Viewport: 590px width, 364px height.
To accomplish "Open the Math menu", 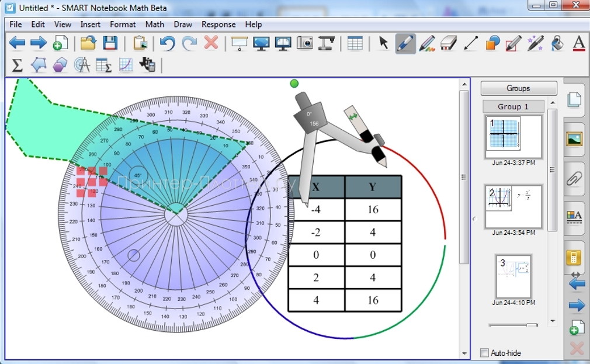I will click(154, 24).
